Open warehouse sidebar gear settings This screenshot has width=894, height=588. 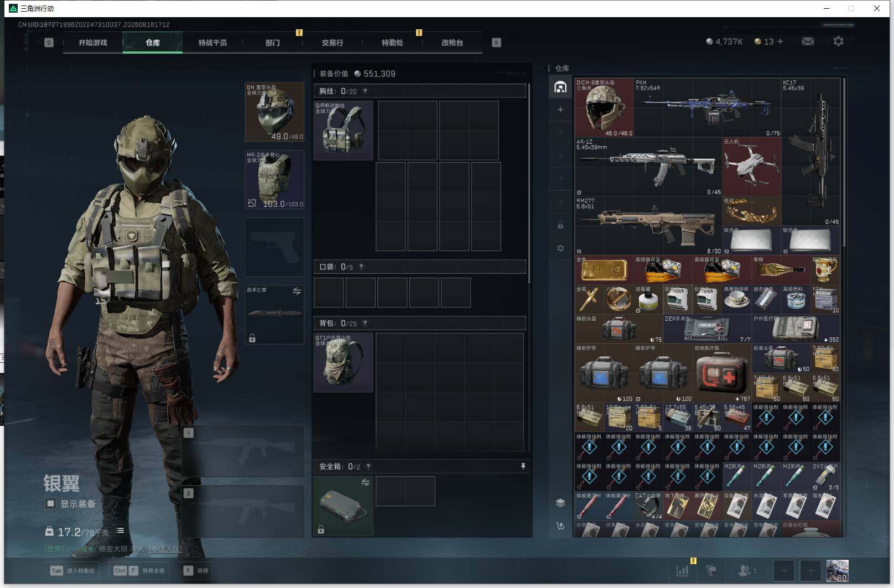[560, 248]
